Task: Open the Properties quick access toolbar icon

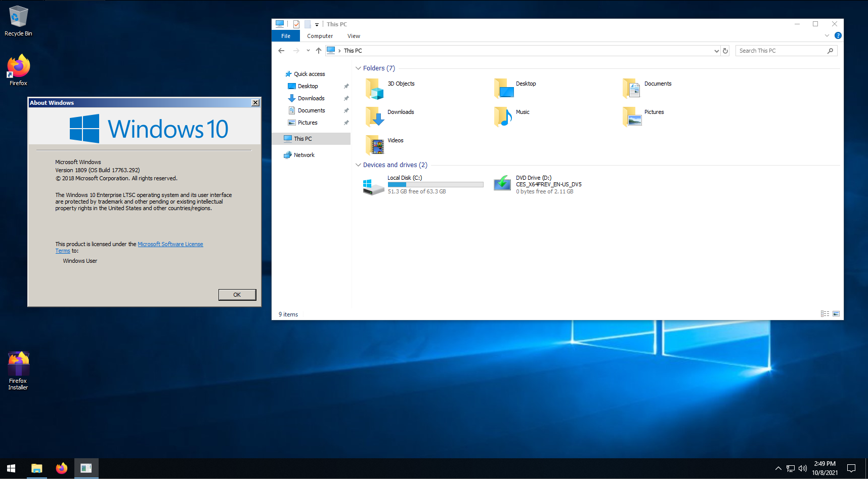Action: [x=296, y=24]
